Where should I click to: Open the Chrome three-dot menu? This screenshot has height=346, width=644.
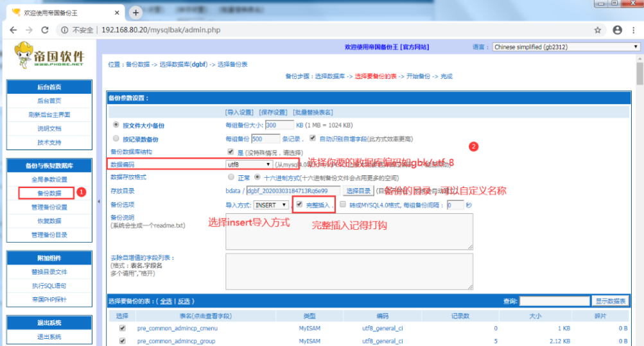click(634, 30)
